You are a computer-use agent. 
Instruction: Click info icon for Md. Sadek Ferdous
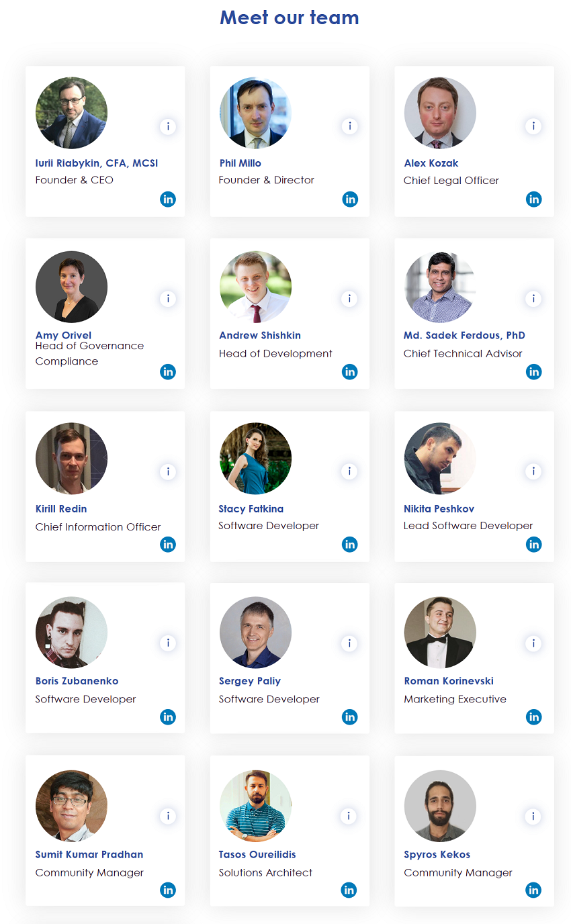coord(533,299)
